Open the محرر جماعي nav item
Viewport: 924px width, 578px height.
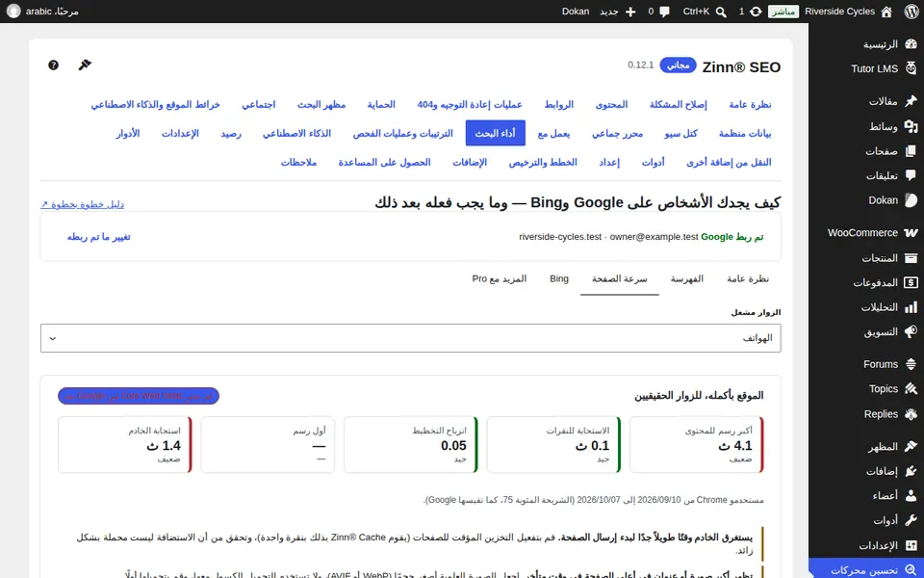point(618,133)
